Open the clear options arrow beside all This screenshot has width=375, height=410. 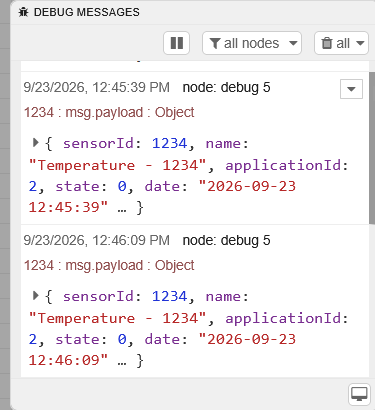click(360, 43)
